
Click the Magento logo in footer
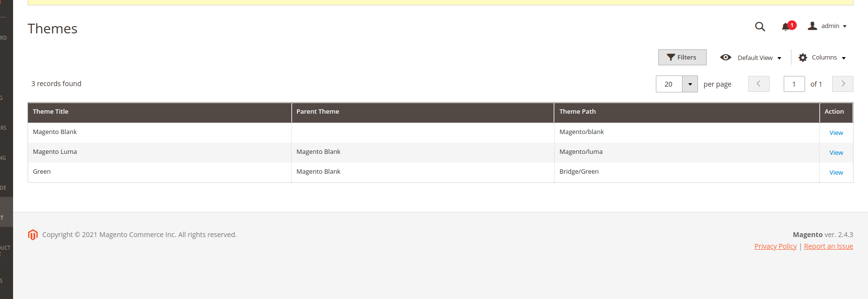tap(33, 235)
